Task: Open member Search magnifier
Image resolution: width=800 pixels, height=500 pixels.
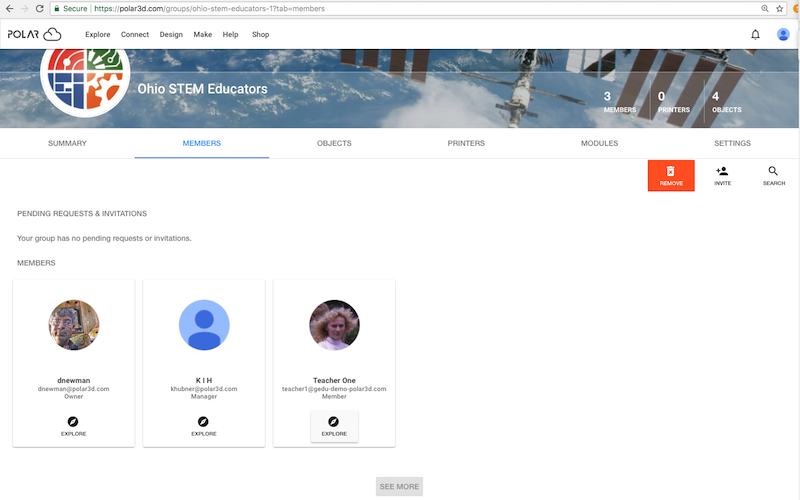Action: [773, 176]
